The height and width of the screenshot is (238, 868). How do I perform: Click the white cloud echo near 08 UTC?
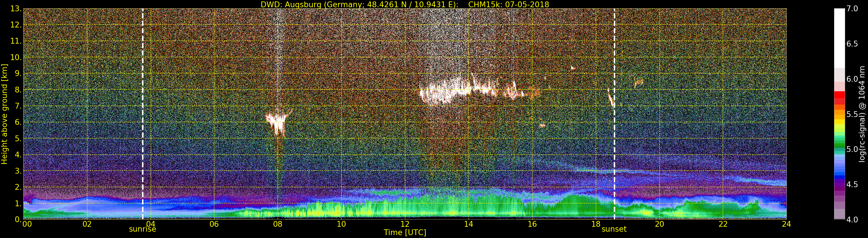277,122
